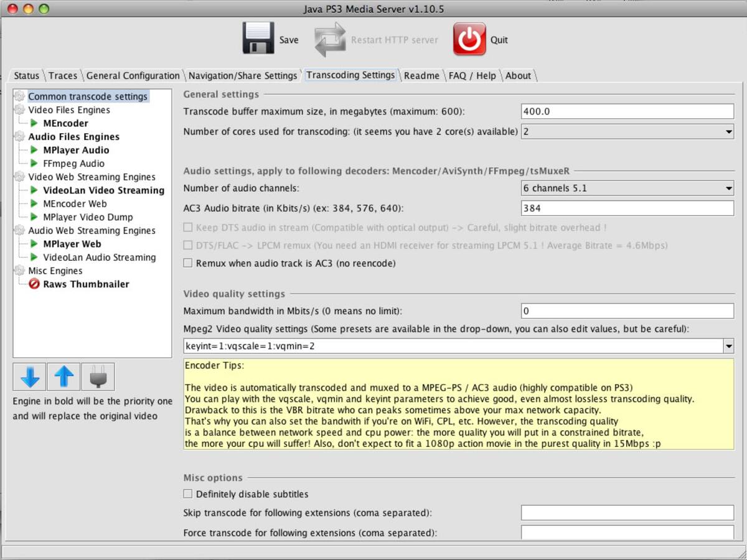The image size is (747, 560).
Task: Switch to the Traces tab
Action: click(x=63, y=76)
